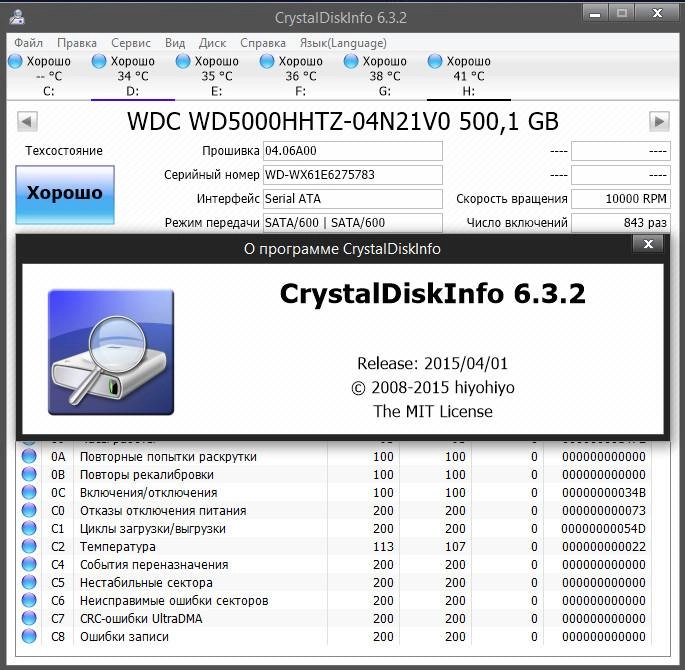
Task: Open the Вид menu
Action: [x=175, y=43]
